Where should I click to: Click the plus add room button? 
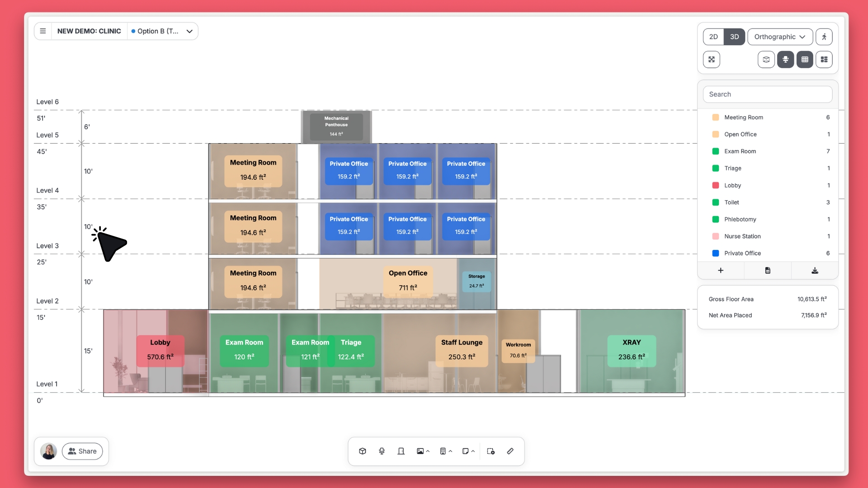tap(721, 270)
